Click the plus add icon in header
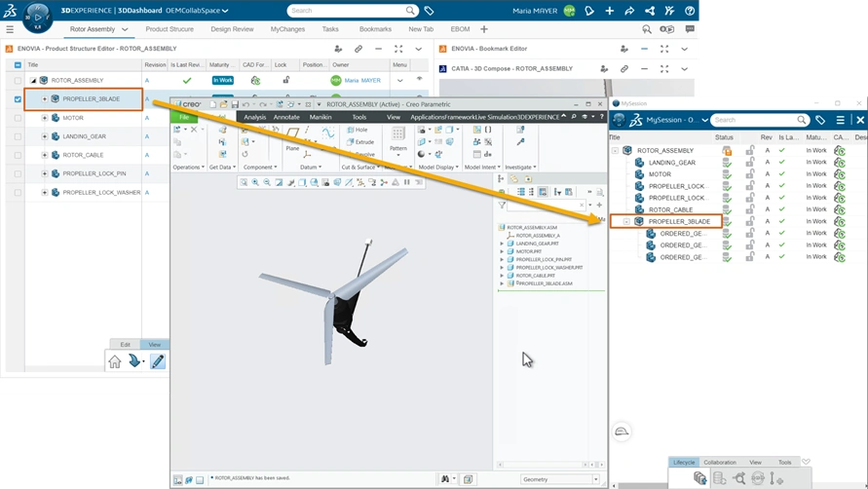The height and width of the screenshot is (489, 868). pyautogui.click(x=609, y=11)
